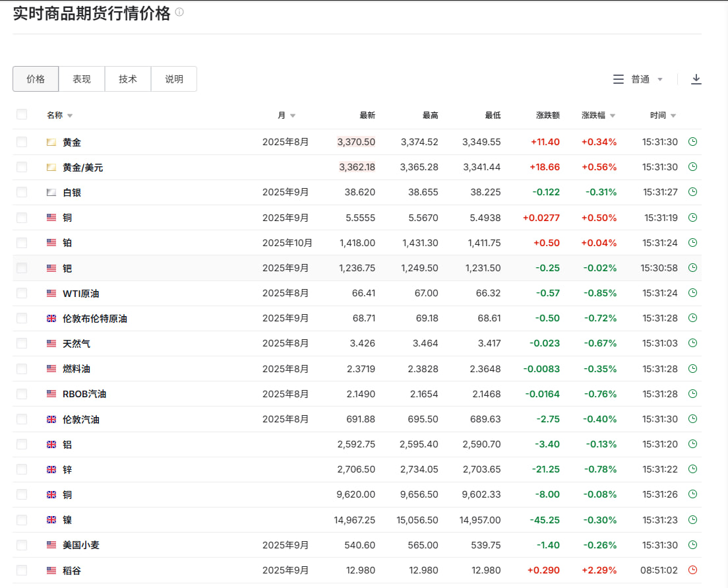Image resolution: width=728 pixels, height=588 pixels.
Task: Tick the checkbox for 钯 row
Action: tap(22, 268)
